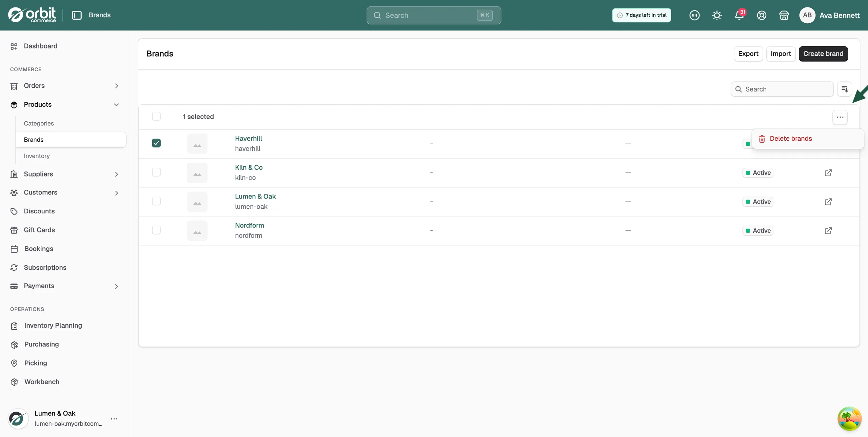Click the Ava Bennett user name
The width and height of the screenshot is (868, 437).
click(x=840, y=15)
